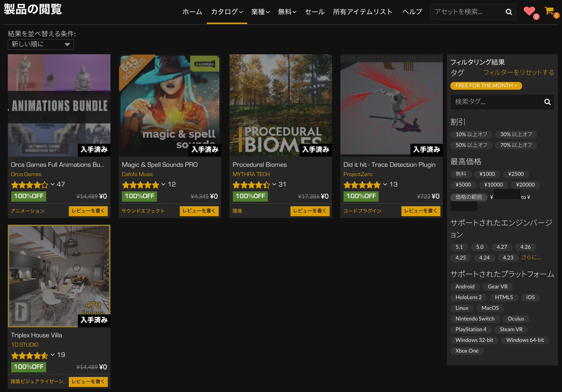Viewport: 562px width, 392px height.
Task: Filter by Nintendo Switch platform
Action: point(475,319)
